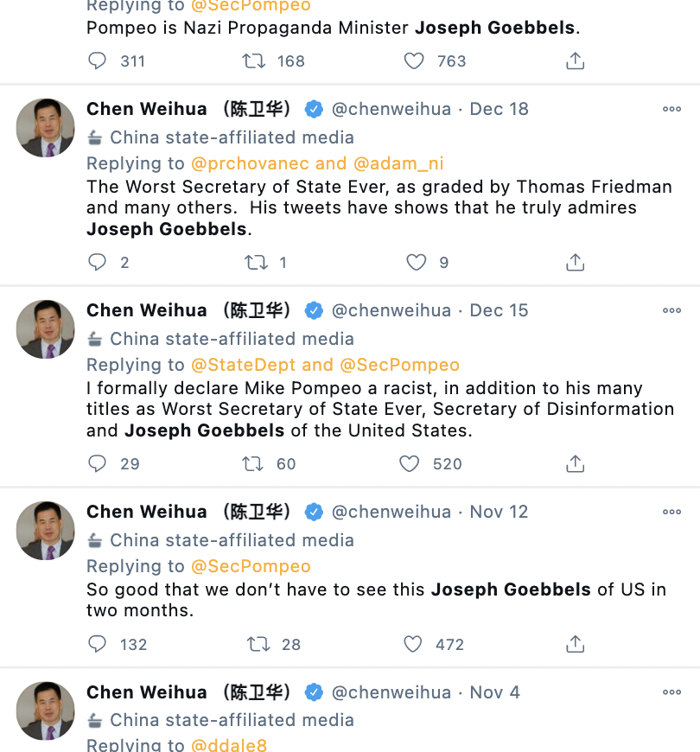The image size is (700, 752).
Task: Open more options on Dec 18 tweet
Action: click(671, 109)
